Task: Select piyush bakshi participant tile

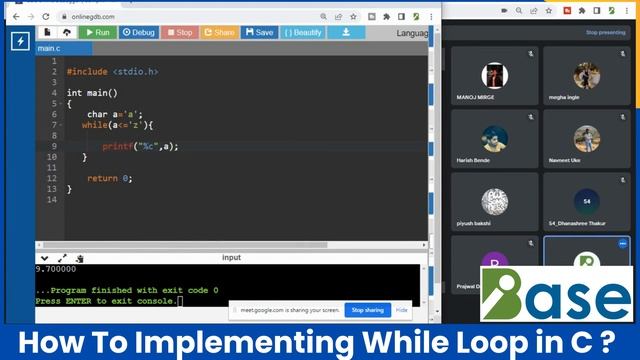Action: pos(495,202)
